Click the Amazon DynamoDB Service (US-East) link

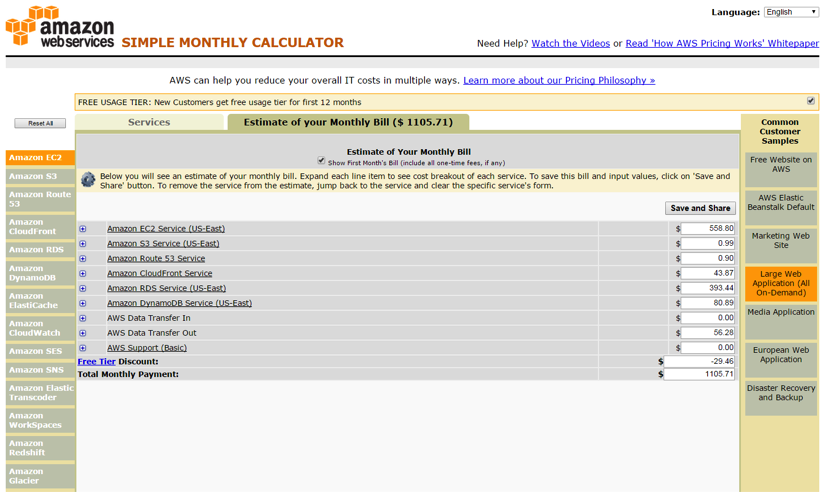(179, 303)
